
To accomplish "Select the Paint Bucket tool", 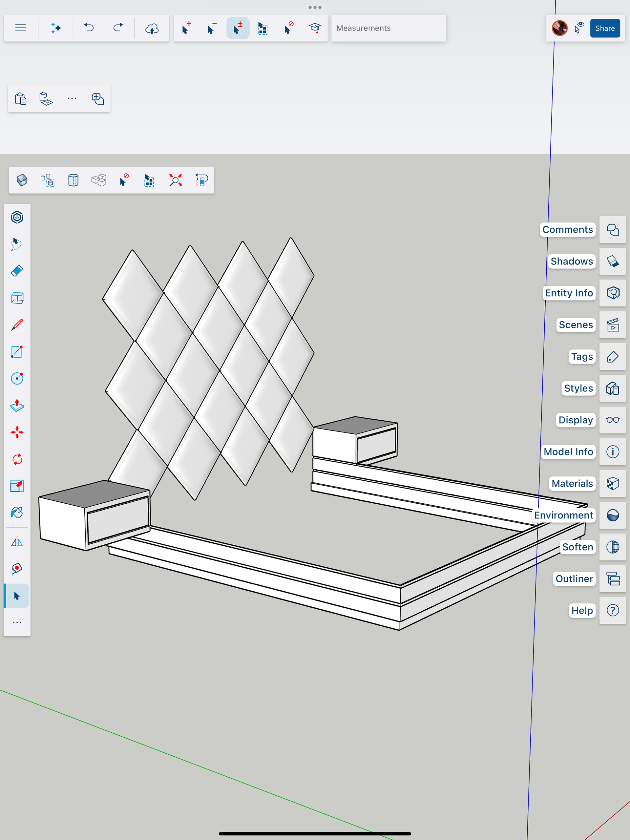I will point(17,513).
